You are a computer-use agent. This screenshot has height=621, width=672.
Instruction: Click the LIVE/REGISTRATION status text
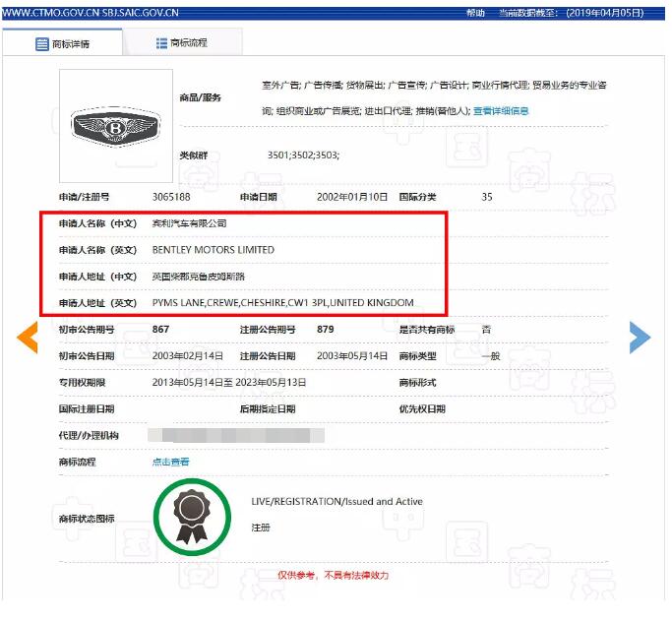[336, 502]
